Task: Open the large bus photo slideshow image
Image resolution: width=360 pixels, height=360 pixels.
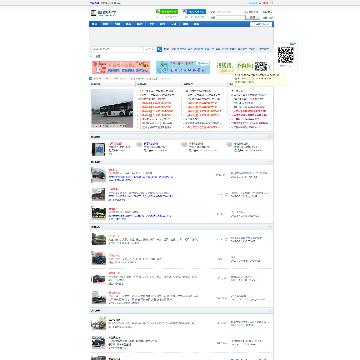Action: pyautogui.click(x=112, y=108)
